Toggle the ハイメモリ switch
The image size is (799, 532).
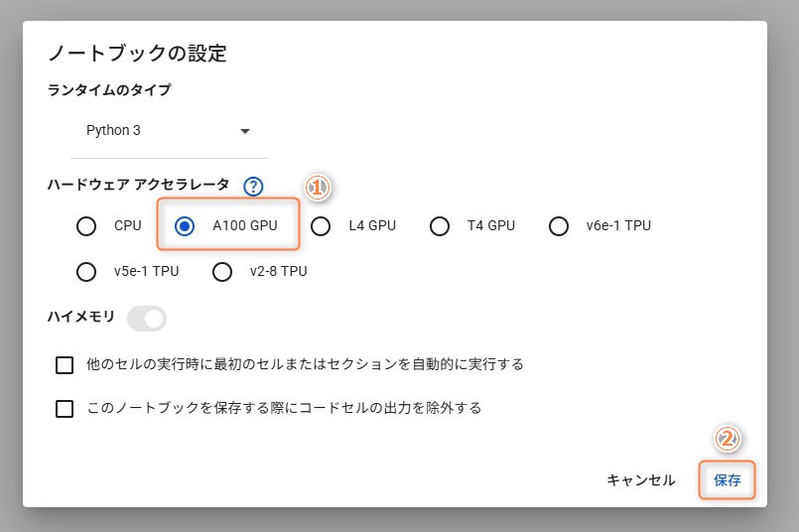pos(147,319)
